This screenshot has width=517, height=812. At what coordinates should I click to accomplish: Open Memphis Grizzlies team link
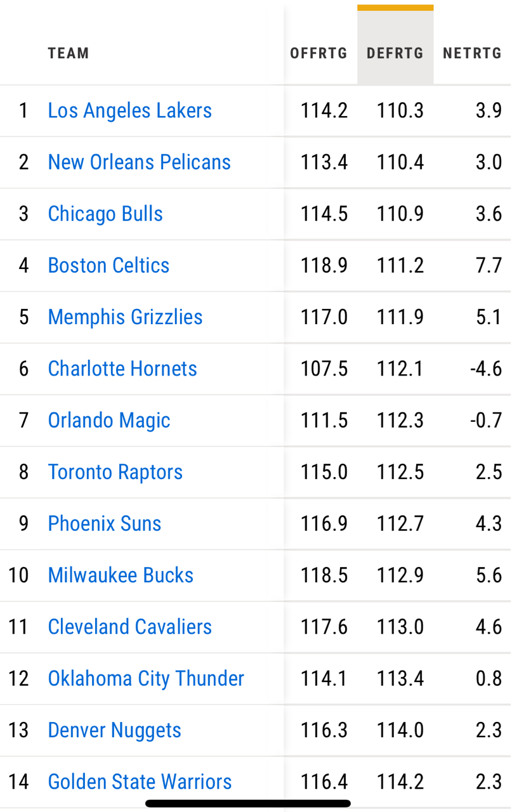click(x=126, y=317)
